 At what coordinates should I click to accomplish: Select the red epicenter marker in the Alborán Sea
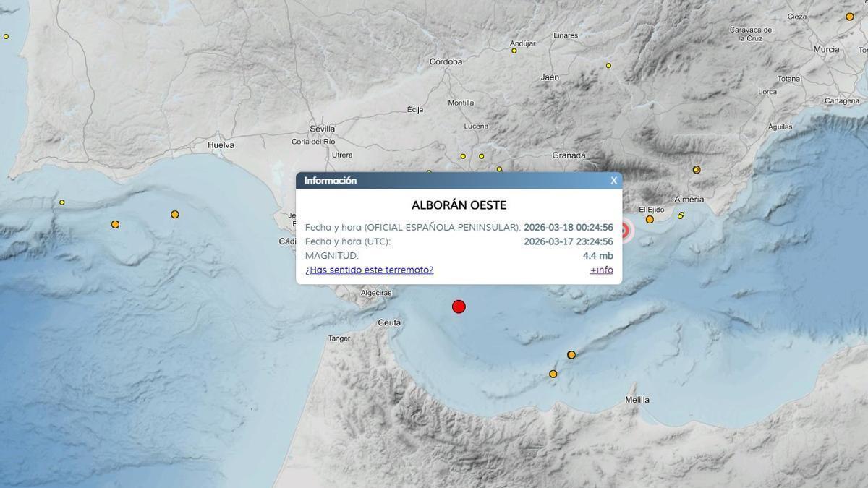[x=459, y=306]
